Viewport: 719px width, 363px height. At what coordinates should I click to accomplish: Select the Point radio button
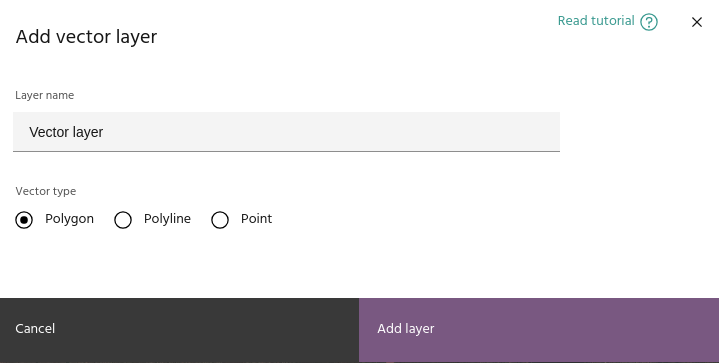[x=220, y=220]
